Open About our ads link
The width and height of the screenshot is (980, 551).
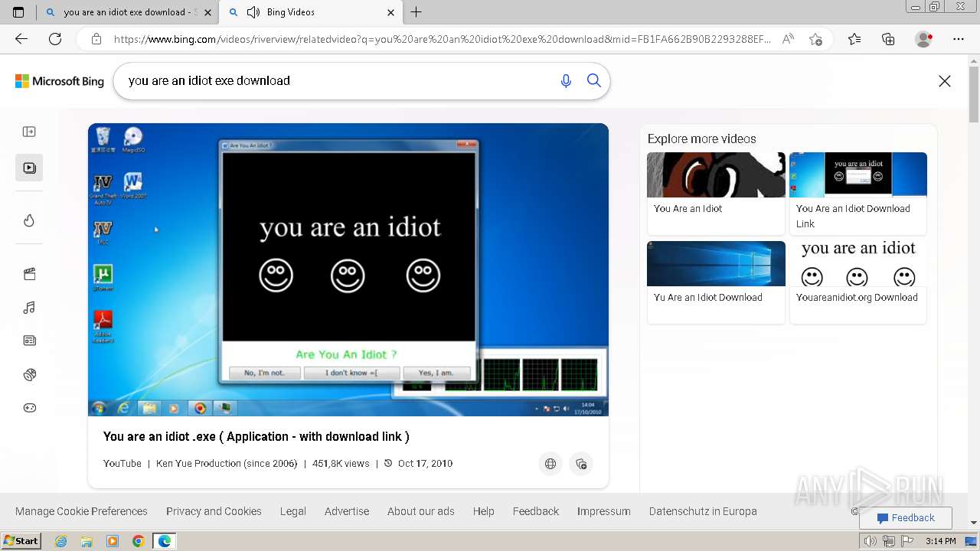pyautogui.click(x=421, y=511)
